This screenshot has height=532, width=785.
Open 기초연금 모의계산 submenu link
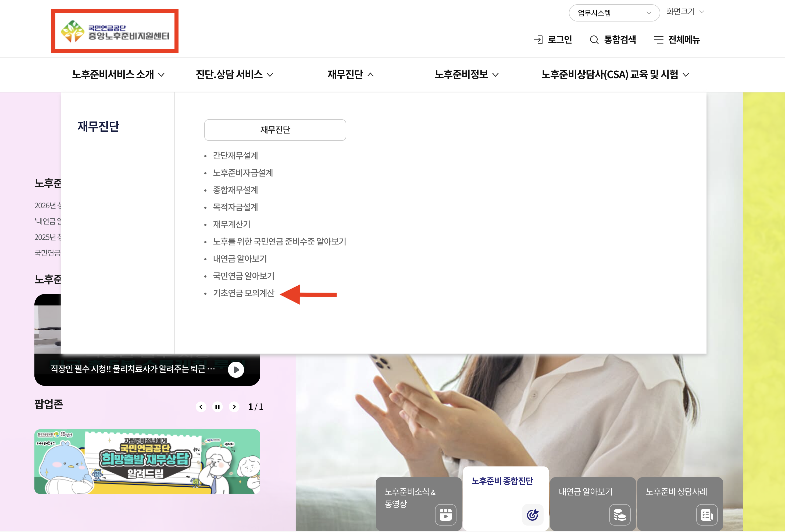[244, 293]
